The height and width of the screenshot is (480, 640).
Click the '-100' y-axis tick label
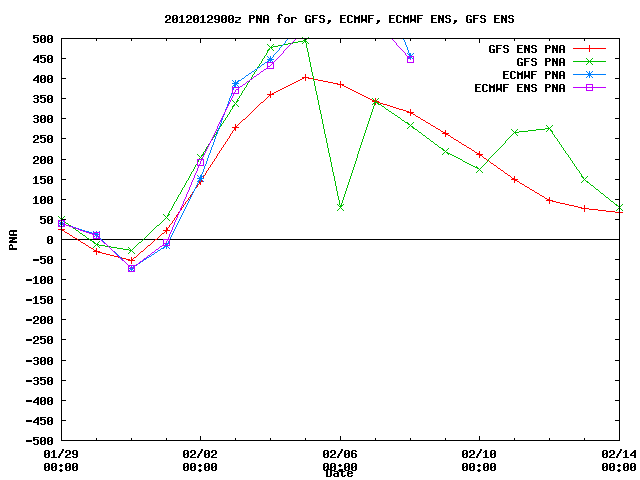coord(40,280)
